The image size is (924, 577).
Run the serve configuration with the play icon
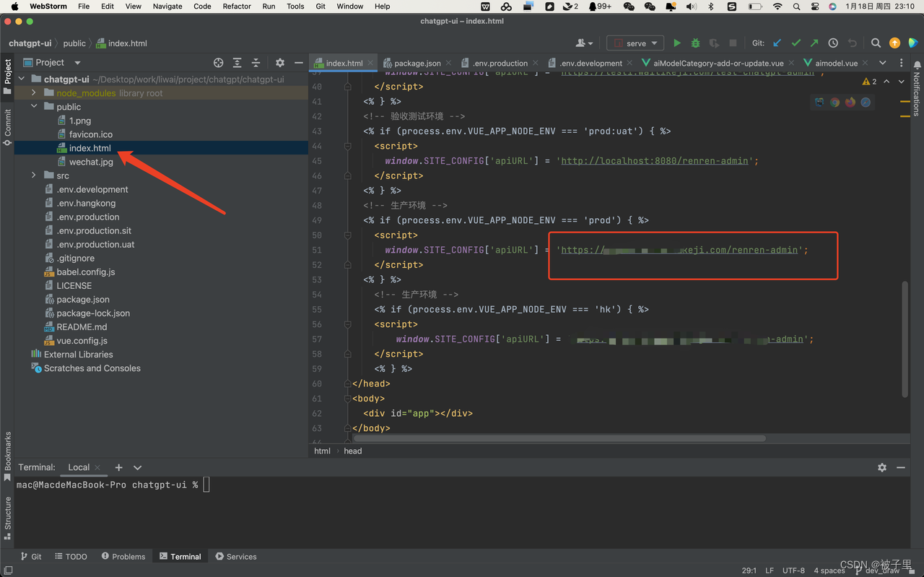(x=676, y=43)
